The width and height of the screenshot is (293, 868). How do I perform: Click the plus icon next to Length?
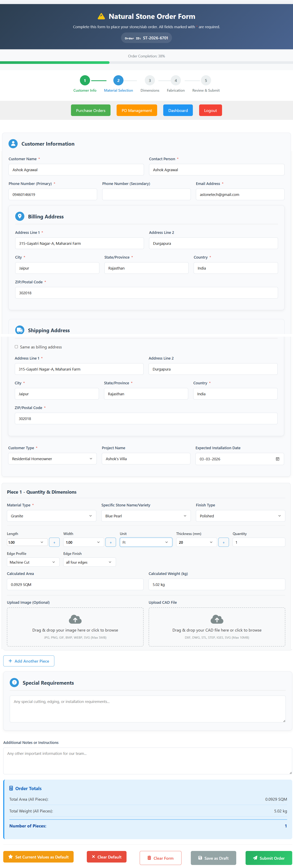tap(54, 542)
